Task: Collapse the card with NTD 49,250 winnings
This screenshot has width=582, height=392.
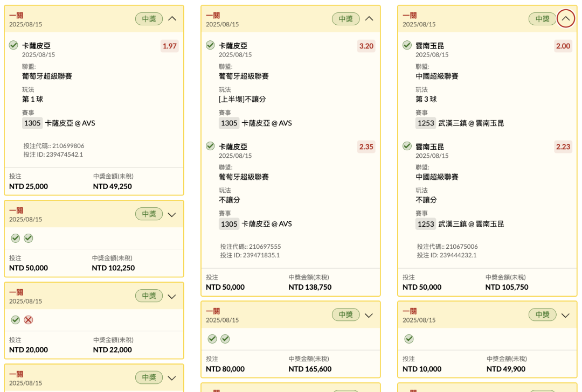Action: click(172, 18)
